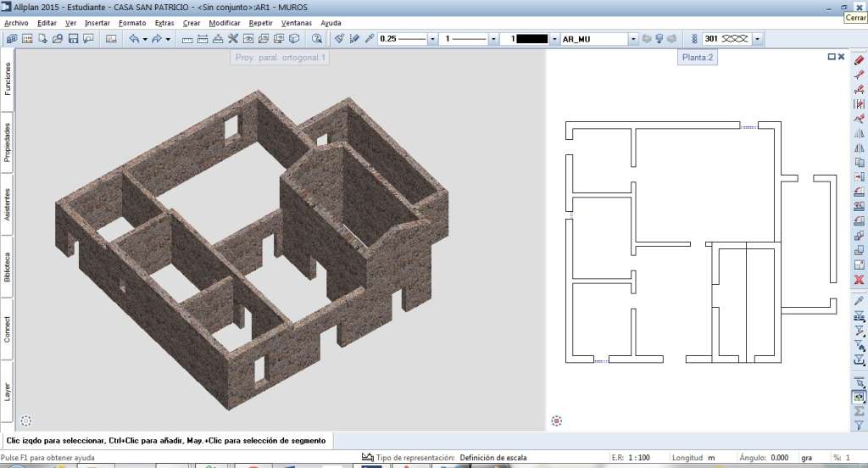Viewport: 868px width, 468px height.
Task: Click the Undo arrow icon
Action: (x=134, y=39)
